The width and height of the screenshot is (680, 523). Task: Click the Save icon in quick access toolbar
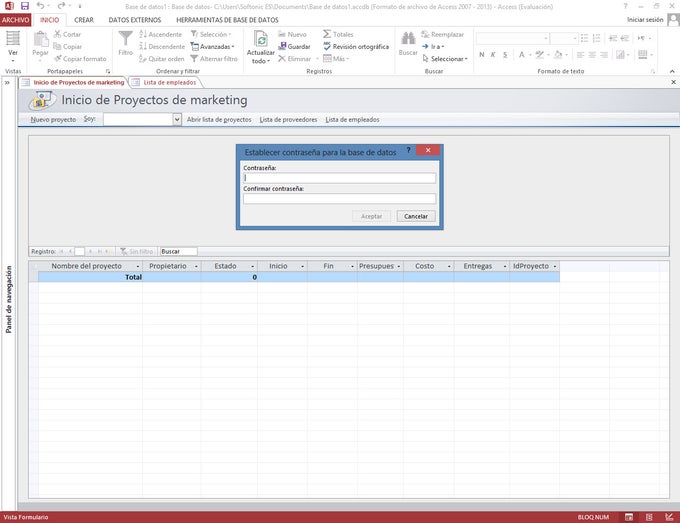25,6
